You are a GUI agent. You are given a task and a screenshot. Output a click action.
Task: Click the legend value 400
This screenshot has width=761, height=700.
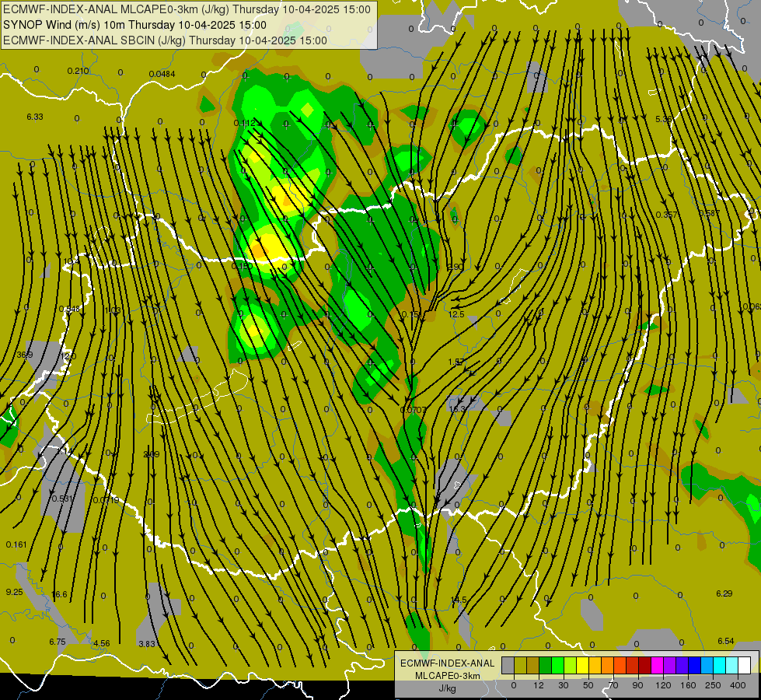click(x=738, y=685)
